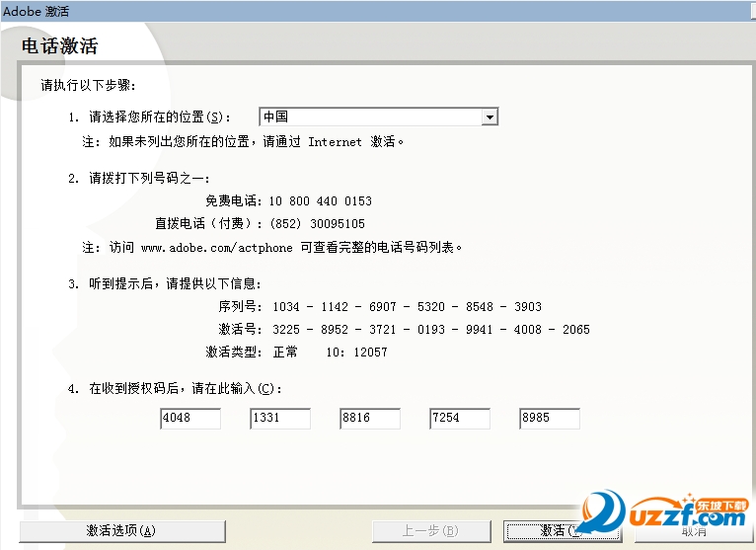Click the 直拨电话（付费） label
The image size is (756, 550).
208,224
